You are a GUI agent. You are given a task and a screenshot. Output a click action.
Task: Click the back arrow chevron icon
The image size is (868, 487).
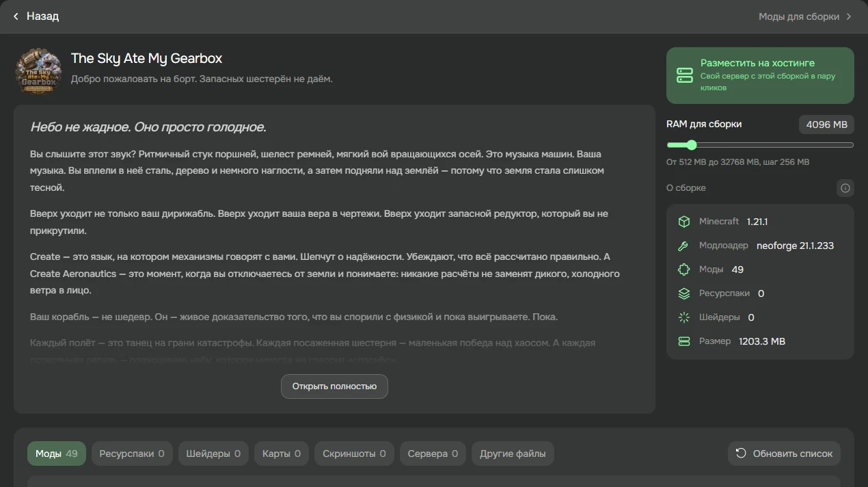[x=16, y=16]
